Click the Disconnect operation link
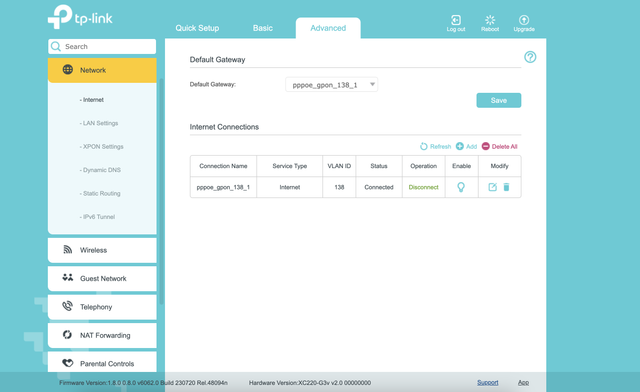 423,187
